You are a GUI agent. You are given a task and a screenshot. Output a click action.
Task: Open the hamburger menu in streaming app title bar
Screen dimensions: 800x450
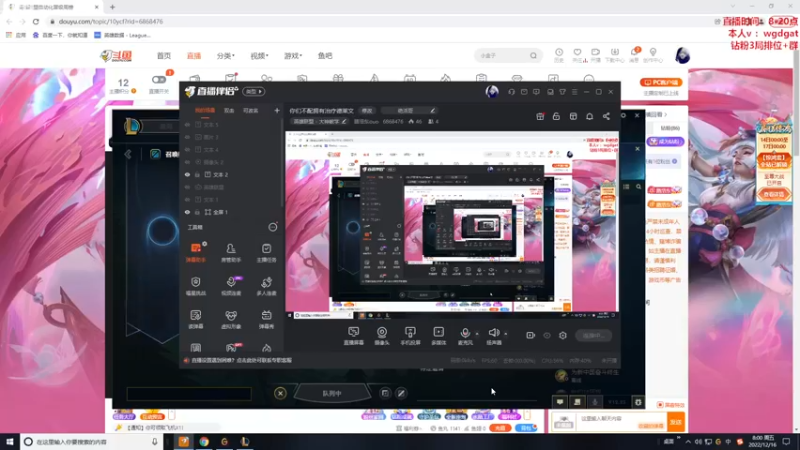574,92
